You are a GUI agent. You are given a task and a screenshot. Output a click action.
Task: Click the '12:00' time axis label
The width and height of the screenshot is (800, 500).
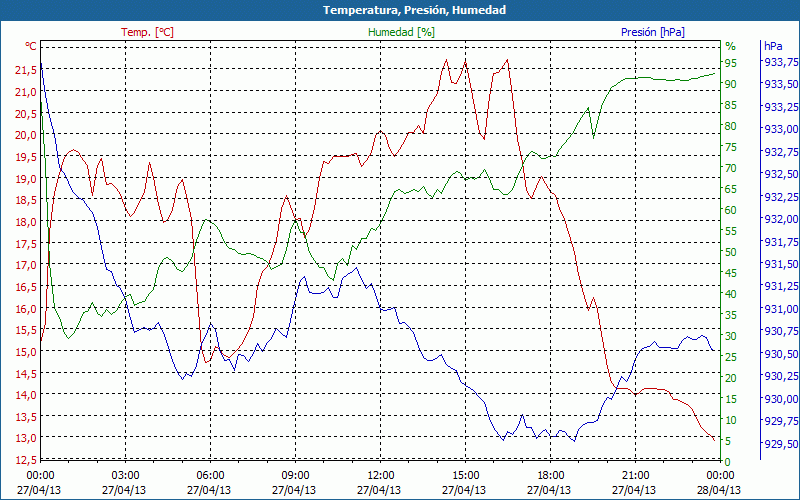click(381, 475)
